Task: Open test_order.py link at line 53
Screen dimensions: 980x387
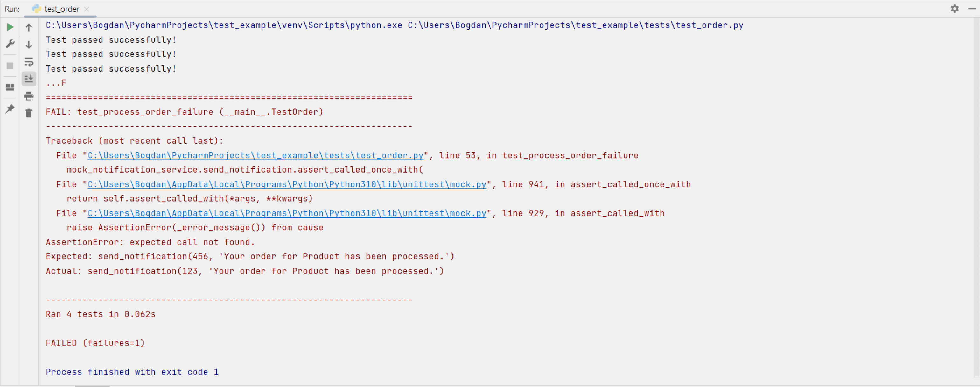Action: pos(255,155)
